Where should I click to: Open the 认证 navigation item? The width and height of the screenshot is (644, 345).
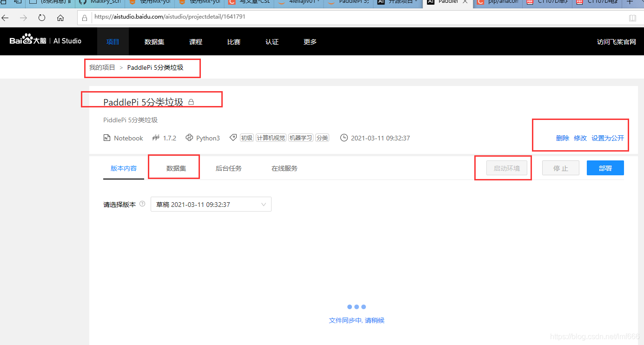point(272,42)
